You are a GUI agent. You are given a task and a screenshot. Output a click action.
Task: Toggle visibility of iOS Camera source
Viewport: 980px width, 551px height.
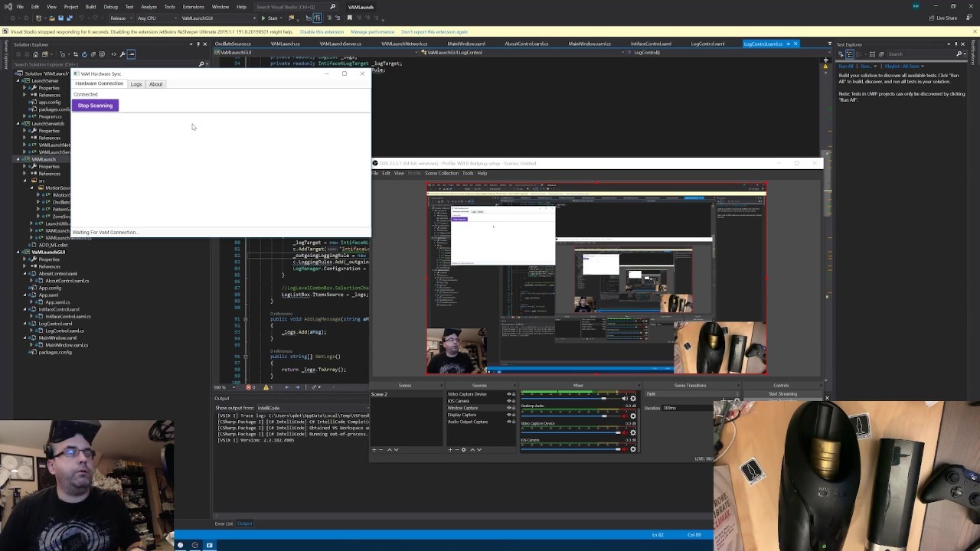(x=509, y=401)
